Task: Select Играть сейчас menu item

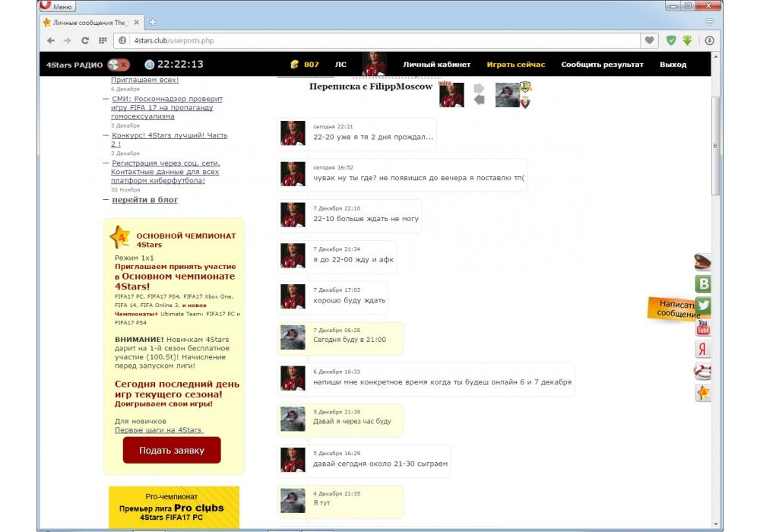Action: coord(516,65)
